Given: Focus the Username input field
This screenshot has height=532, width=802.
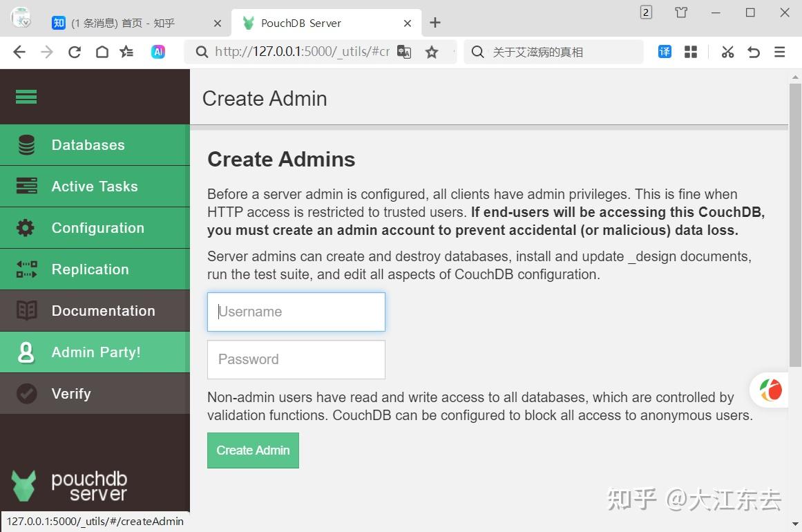Looking at the screenshot, I should (x=296, y=312).
